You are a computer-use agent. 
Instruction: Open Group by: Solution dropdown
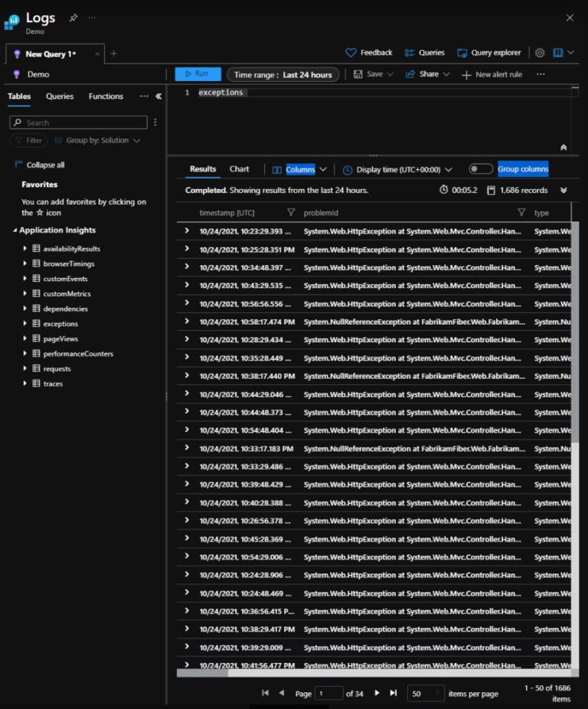point(98,141)
